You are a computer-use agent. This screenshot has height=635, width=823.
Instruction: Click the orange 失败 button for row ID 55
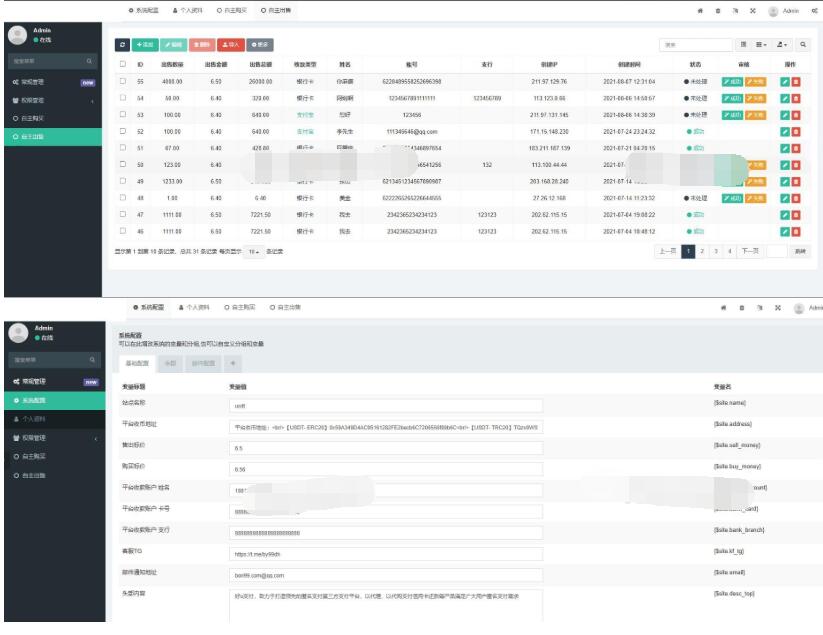pos(756,81)
